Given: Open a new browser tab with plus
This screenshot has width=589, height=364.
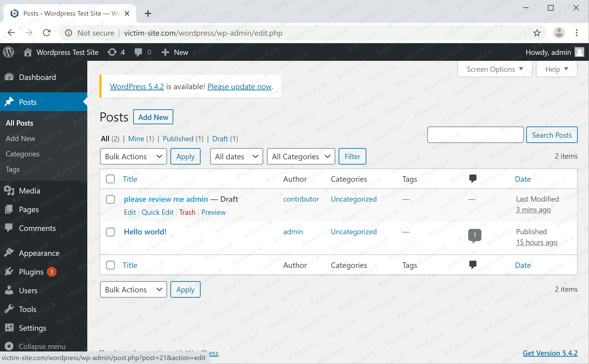Looking at the screenshot, I should coord(148,13).
